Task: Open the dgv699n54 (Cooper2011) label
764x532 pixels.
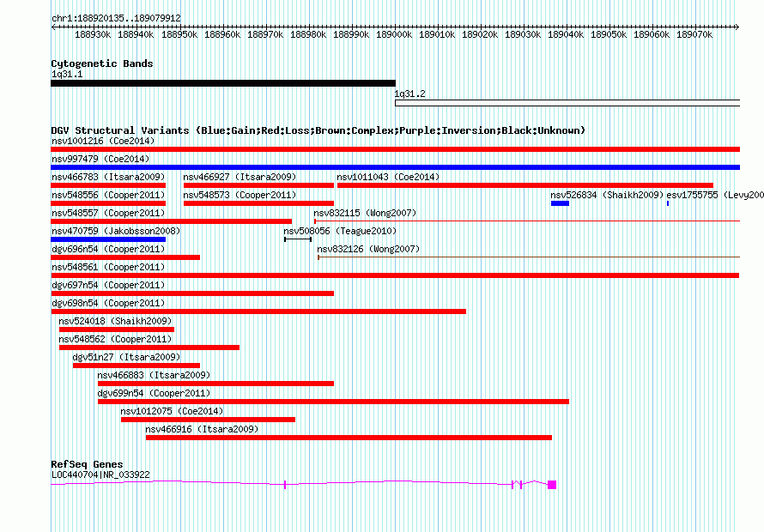Action: click(x=154, y=393)
